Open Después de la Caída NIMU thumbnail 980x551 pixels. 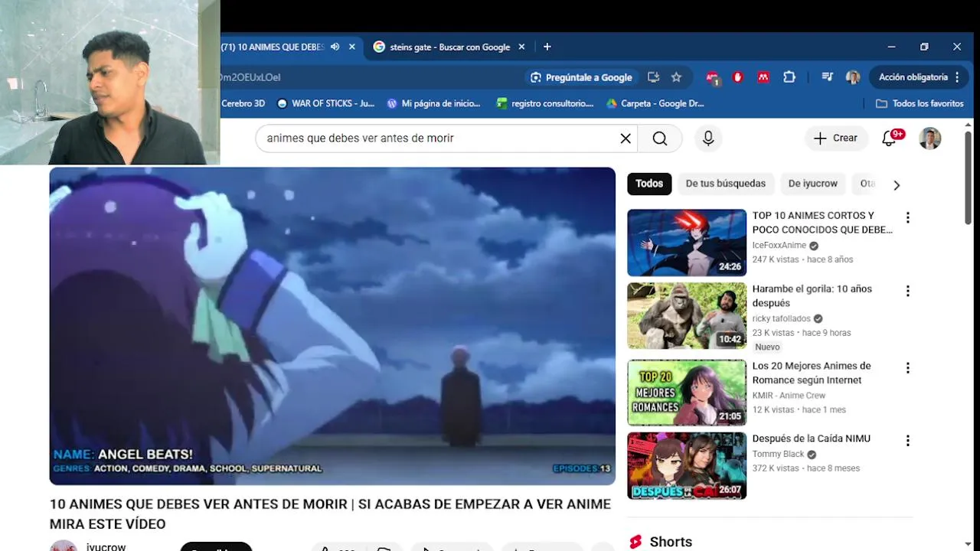(x=687, y=465)
